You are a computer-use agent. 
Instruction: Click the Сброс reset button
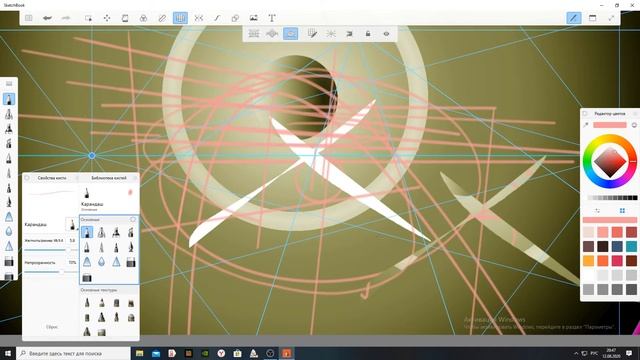(x=52, y=327)
